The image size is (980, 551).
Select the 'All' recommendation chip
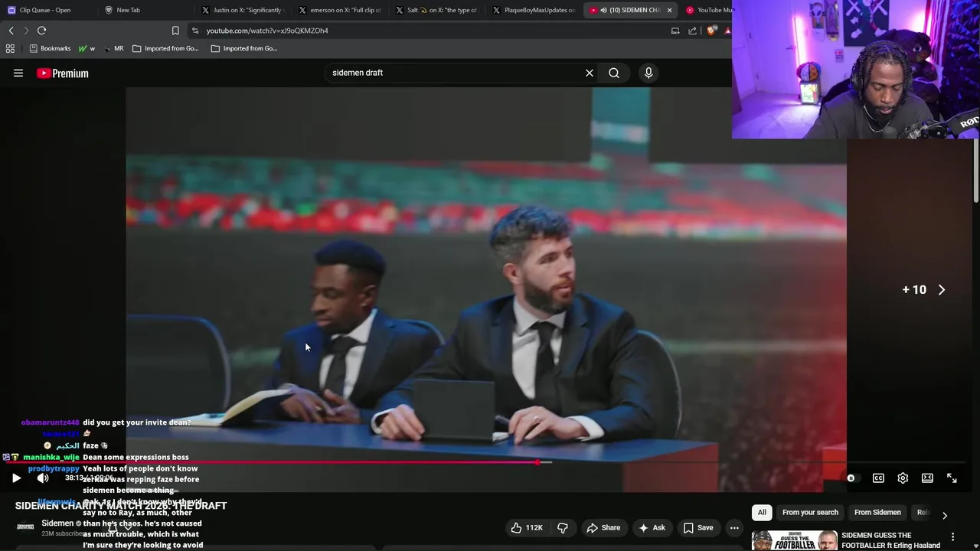pyautogui.click(x=762, y=513)
